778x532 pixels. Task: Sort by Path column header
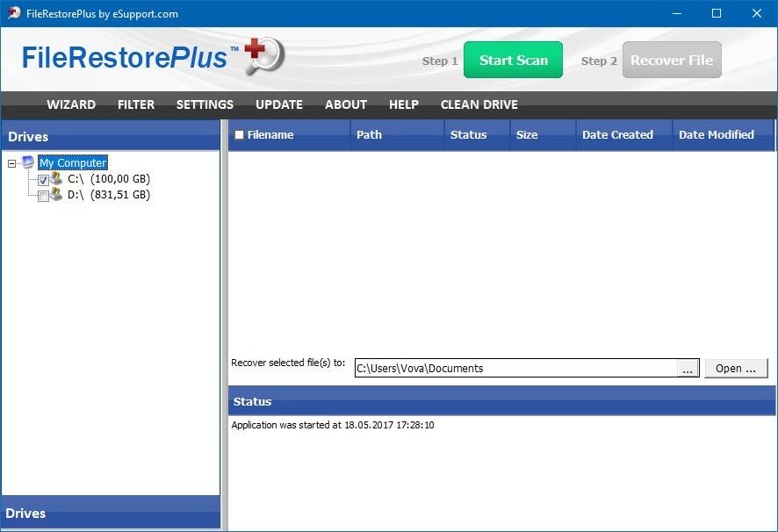tap(397, 135)
